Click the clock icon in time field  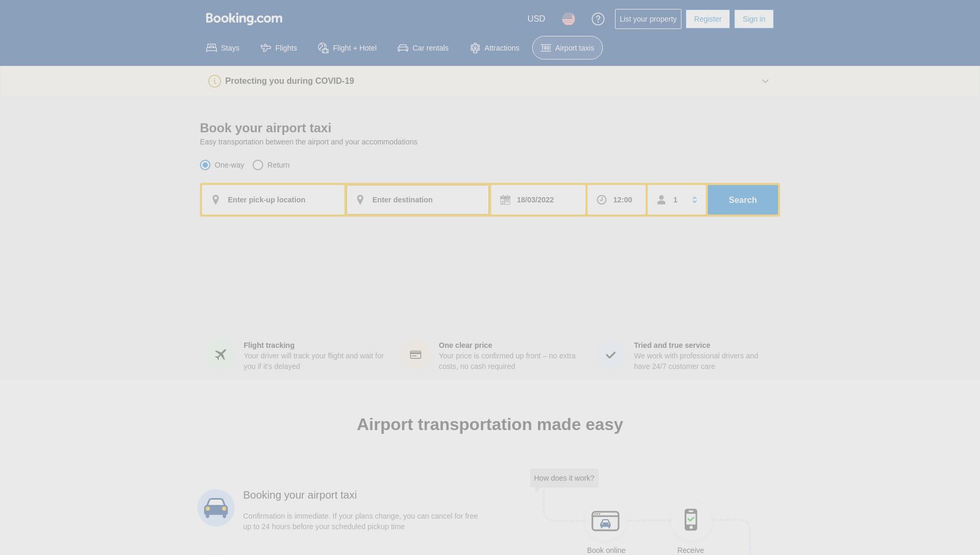pyautogui.click(x=601, y=200)
